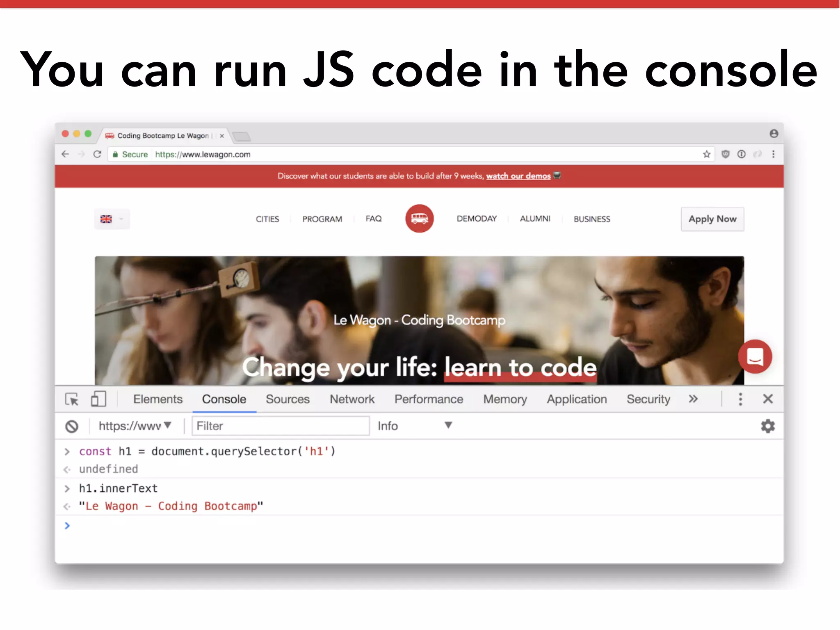Click the "Le Wagon – Coding Bootcamp" output string

coord(171,506)
